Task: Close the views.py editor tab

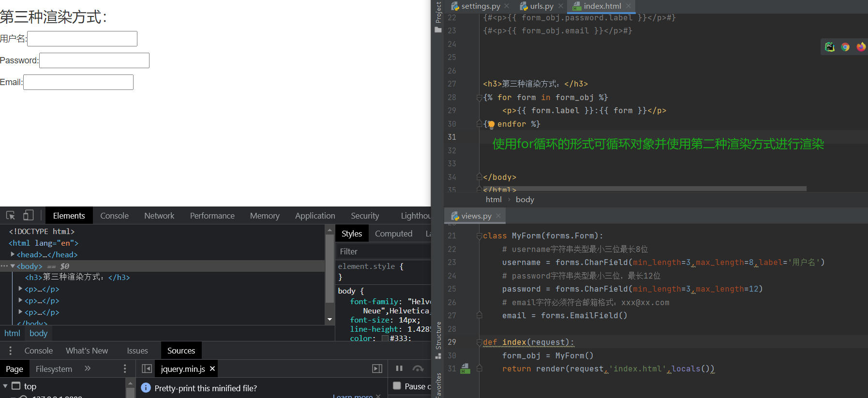Action: click(498, 216)
